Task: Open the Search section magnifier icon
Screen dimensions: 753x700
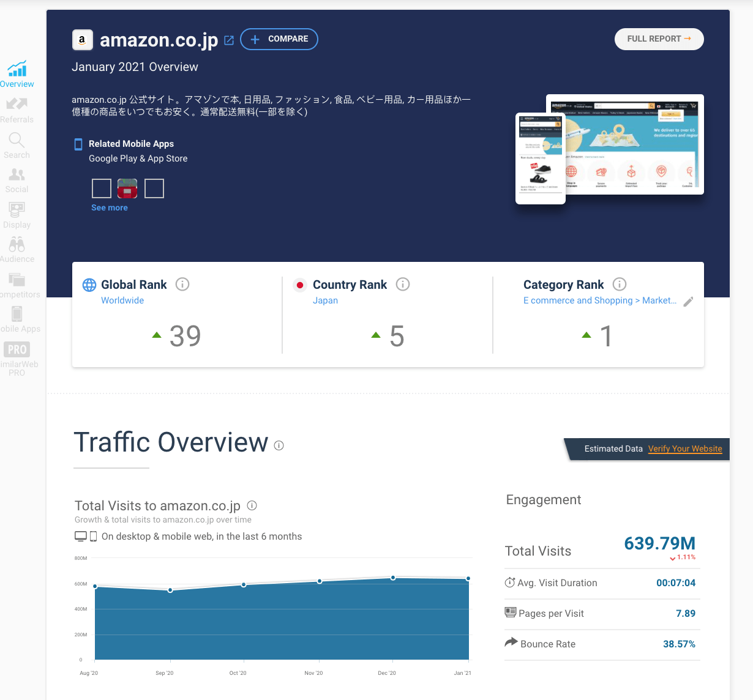Action: pyautogui.click(x=17, y=140)
